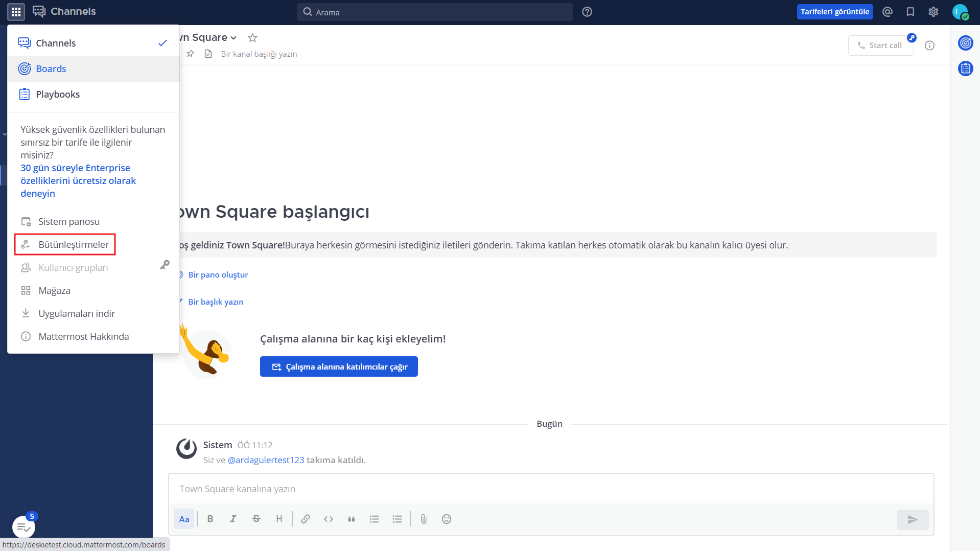Viewport: 980px width, 551px height.
Task: Apply strikethrough formatting
Action: point(256,519)
